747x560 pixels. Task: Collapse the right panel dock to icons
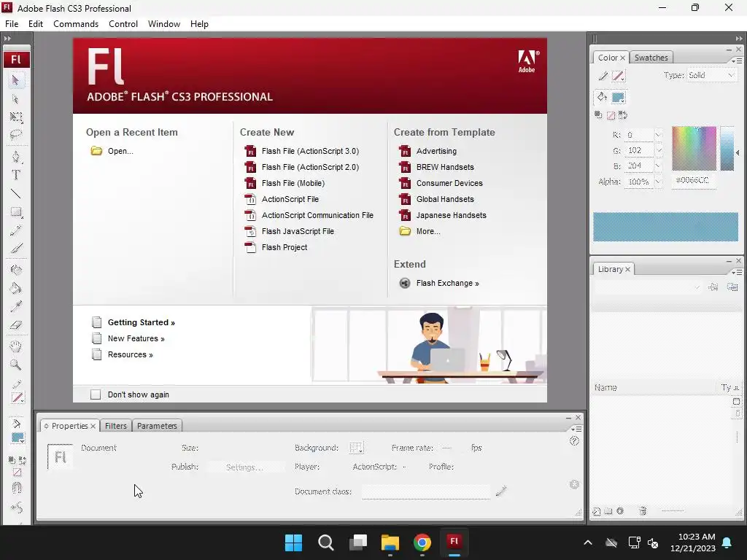738,39
